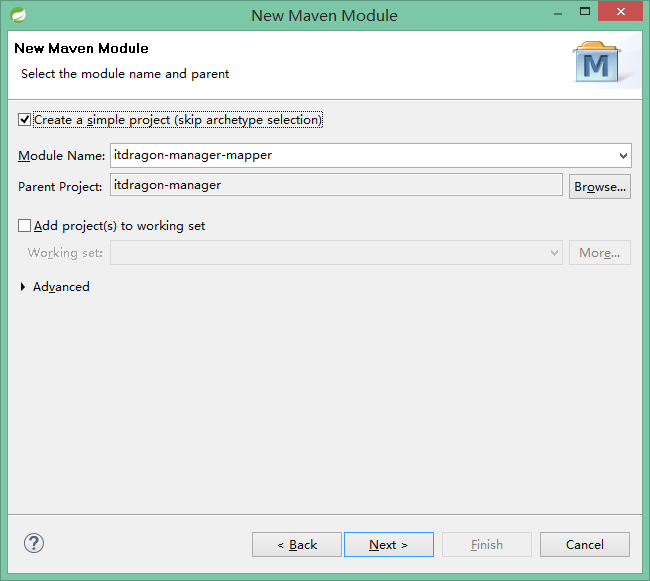Minimize the dialog window

(558, 14)
